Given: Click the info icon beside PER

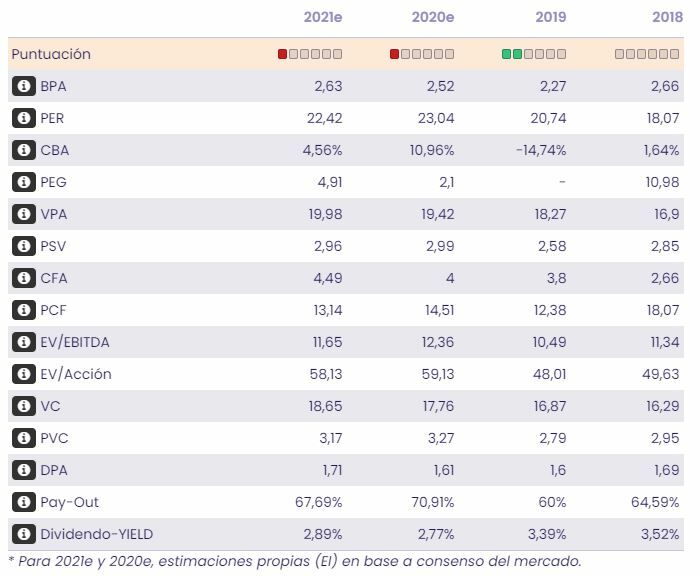Looking at the screenshot, I should (x=23, y=118).
